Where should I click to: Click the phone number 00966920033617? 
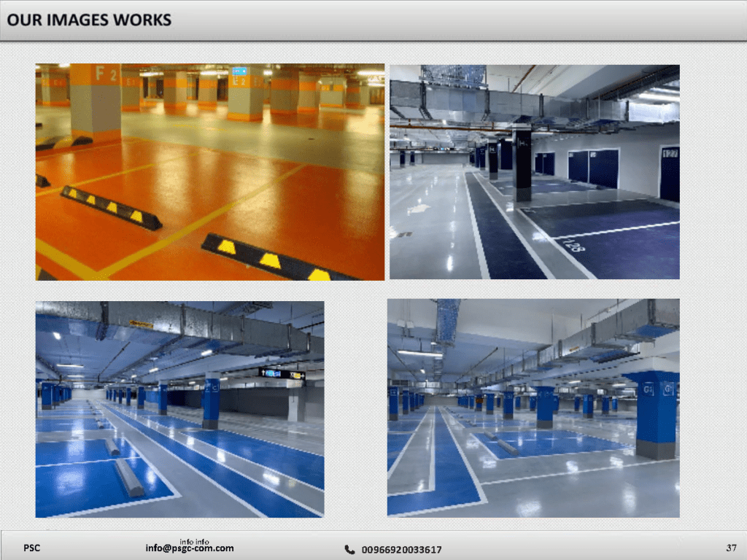tap(401, 549)
